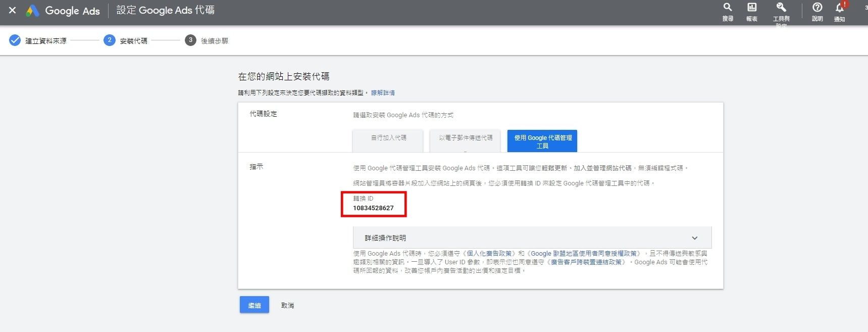Image resolution: width=868 pixels, height=332 pixels.
Task: Select step 3 後續步驟
Action: coord(207,40)
